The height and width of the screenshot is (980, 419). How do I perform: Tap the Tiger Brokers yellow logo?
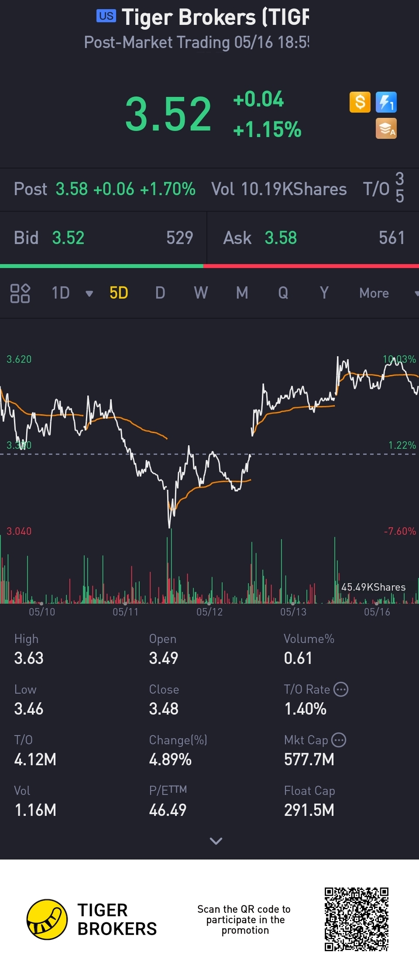point(47,919)
